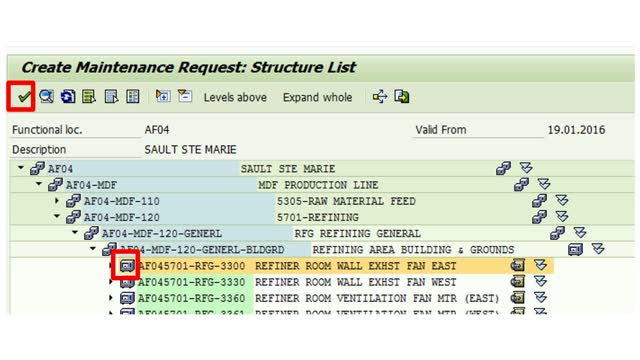The width and height of the screenshot is (640, 360).
Task: Click double-arrow on VENTILATION FAN MTR (EAST) row
Action: coord(540,298)
